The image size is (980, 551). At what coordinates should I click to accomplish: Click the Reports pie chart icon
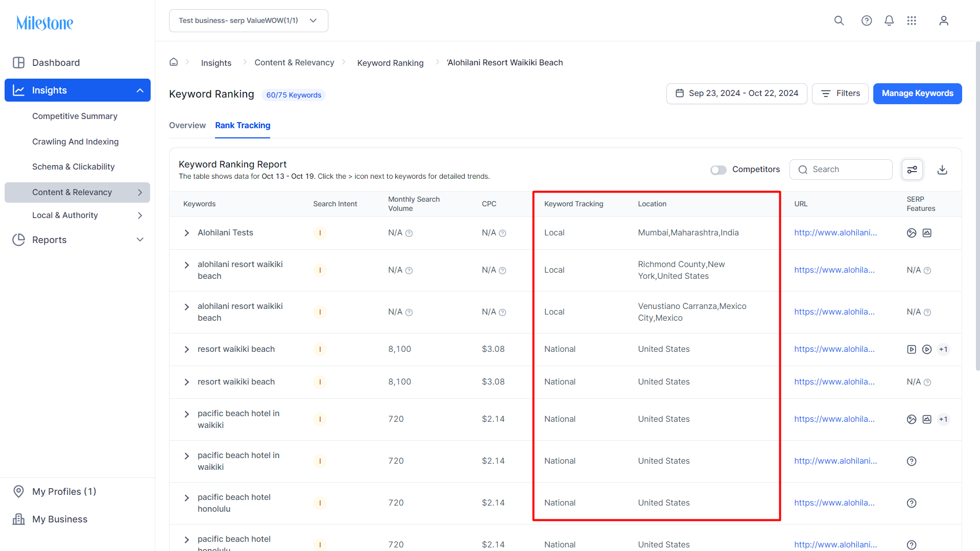pos(18,239)
